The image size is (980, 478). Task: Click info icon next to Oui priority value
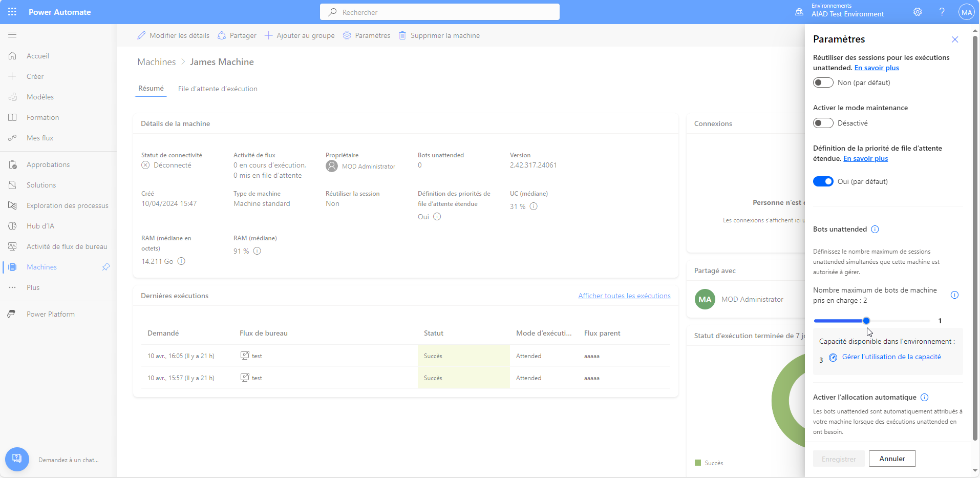click(x=437, y=217)
